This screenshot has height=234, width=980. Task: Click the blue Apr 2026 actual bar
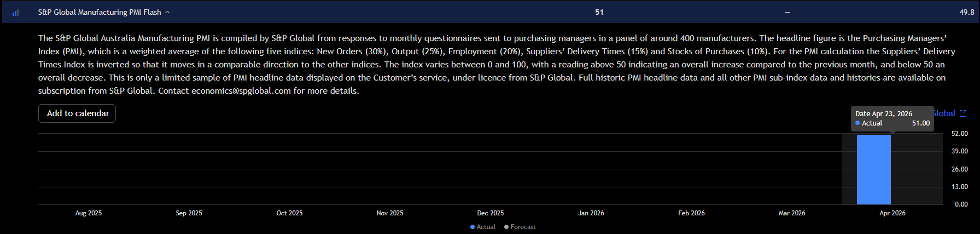pyautogui.click(x=873, y=169)
